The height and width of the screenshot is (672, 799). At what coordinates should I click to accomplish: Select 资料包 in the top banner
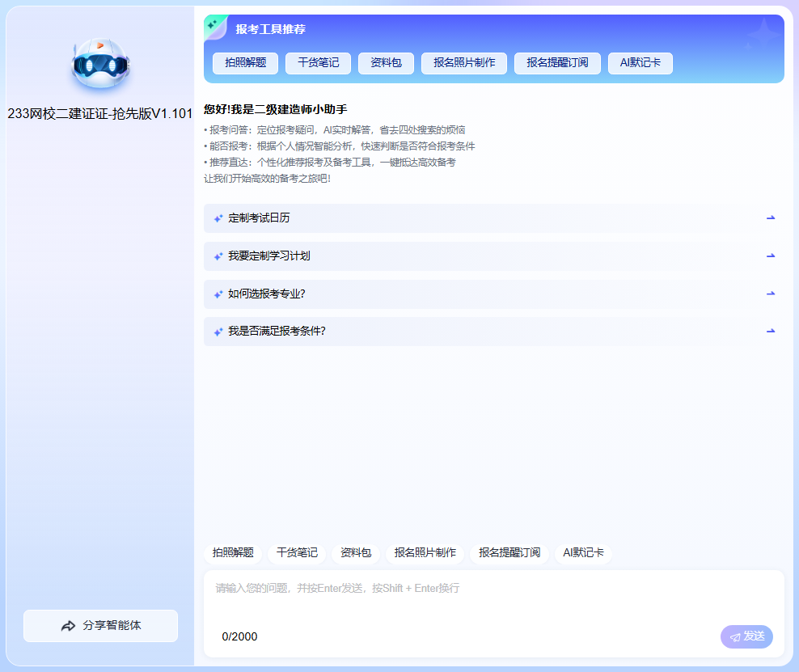coord(386,63)
